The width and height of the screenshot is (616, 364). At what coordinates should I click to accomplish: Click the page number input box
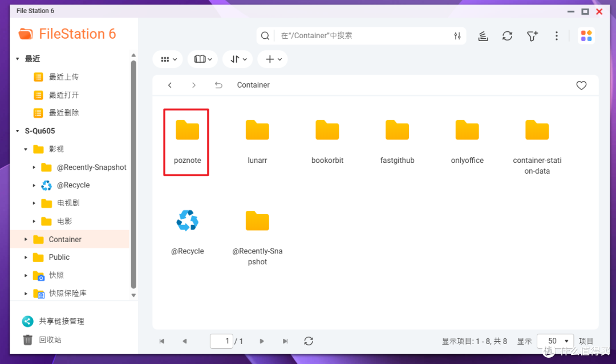click(221, 341)
